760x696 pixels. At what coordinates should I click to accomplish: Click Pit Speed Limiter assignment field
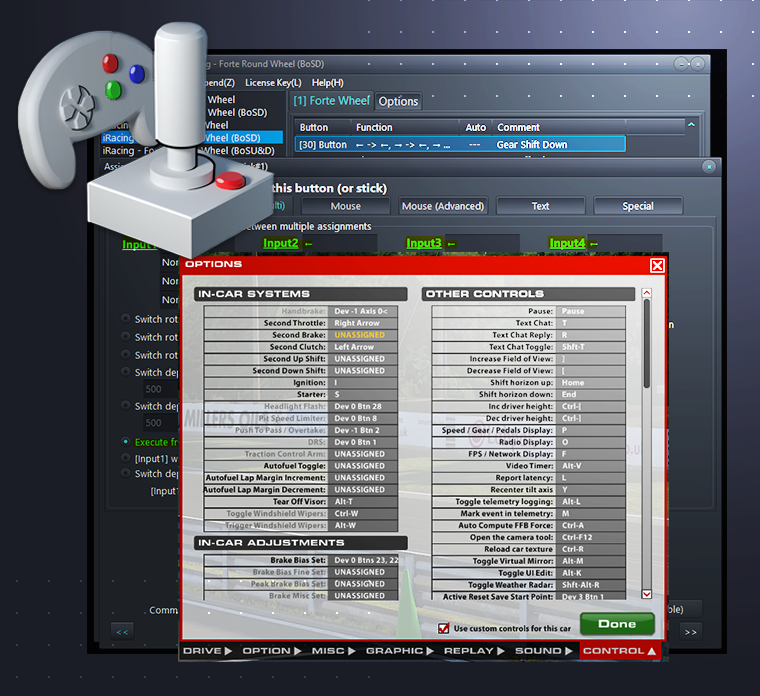pos(363,418)
